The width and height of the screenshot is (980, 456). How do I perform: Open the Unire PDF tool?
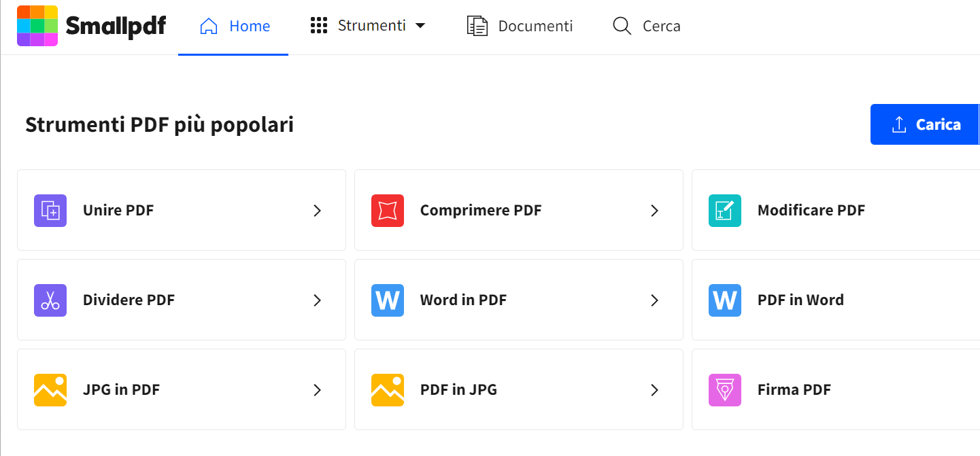(182, 210)
